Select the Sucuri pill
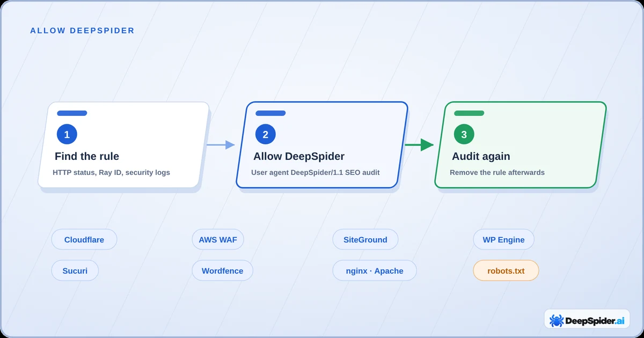This screenshot has height=338, width=644. (x=76, y=270)
